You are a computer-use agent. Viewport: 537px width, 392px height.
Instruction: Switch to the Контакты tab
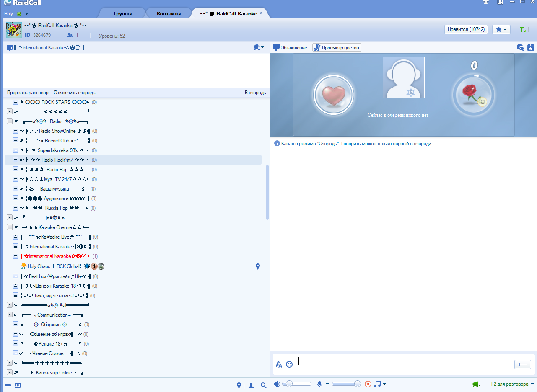tap(169, 14)
